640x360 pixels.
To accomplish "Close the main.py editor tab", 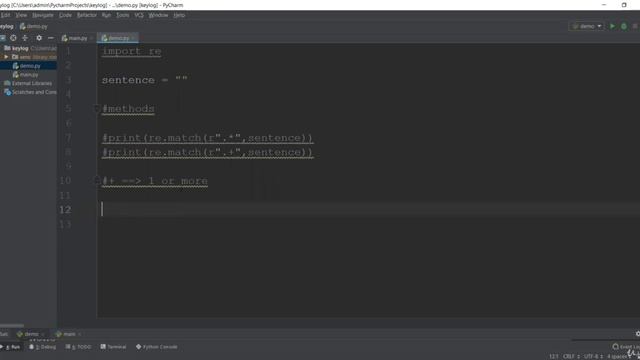I will [x=91, y=38].
